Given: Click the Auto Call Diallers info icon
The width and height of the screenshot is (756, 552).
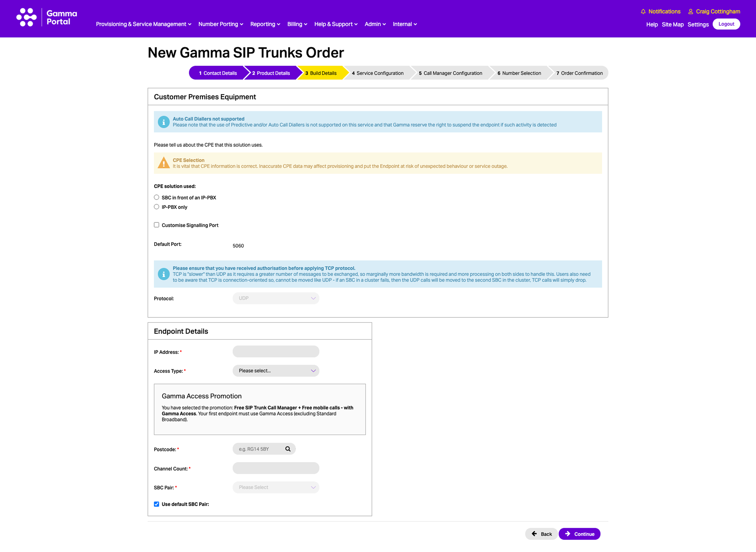Looking at the screenshot, I should click(164, 122).
